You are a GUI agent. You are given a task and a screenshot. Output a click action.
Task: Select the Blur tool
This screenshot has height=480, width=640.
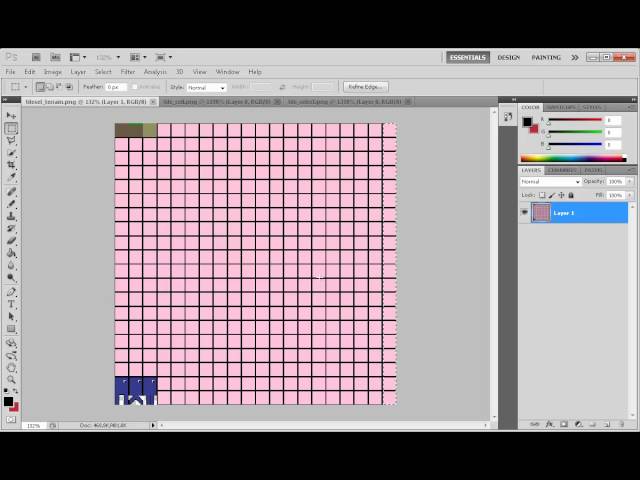(11, 265)
